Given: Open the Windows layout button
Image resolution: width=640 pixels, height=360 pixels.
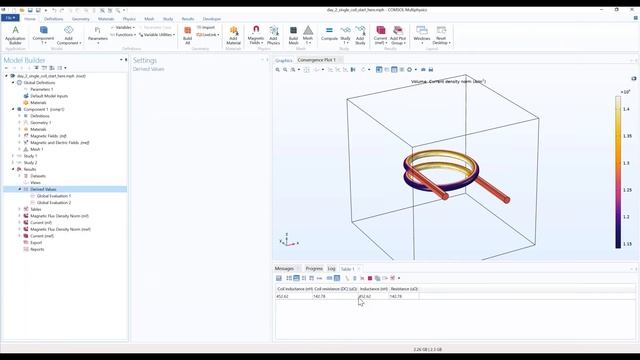Looking at the screenshot, I should [x=422, y=35].
